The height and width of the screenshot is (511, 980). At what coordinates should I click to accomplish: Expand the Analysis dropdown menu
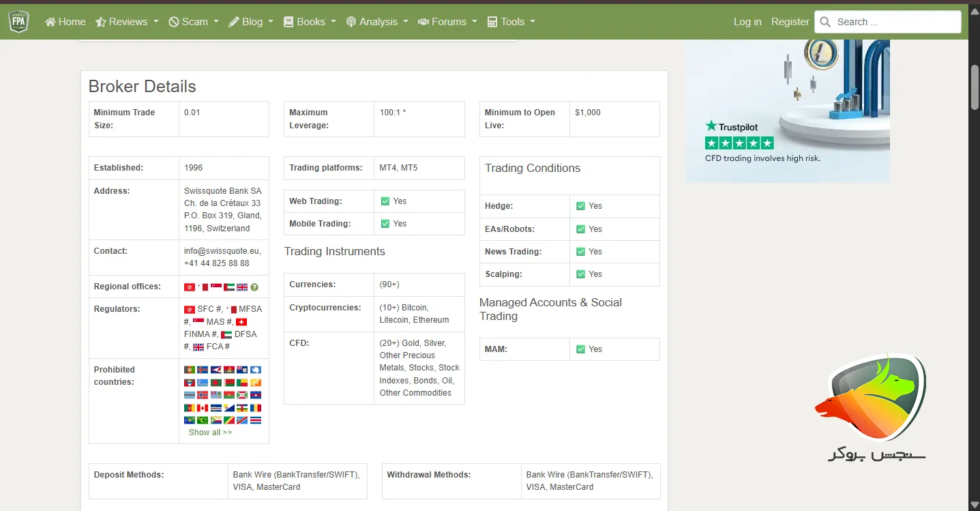(x=377, y=22)
